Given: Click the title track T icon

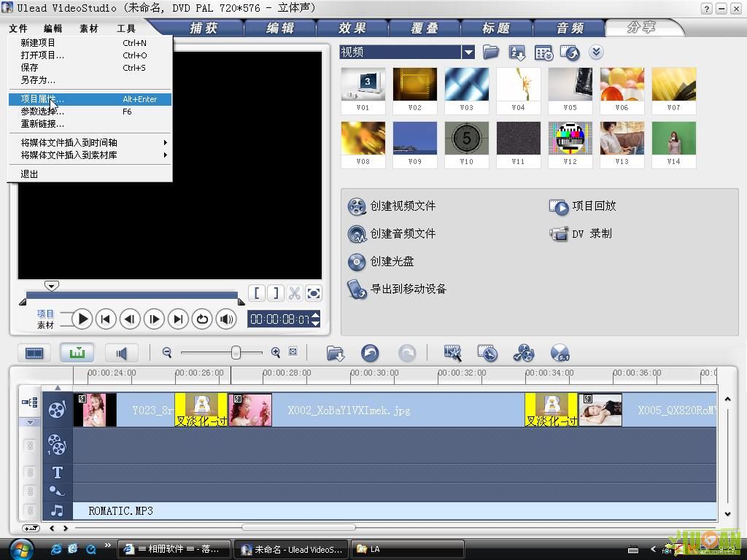Looking at the screenshot, I should (x=57, y=472).
